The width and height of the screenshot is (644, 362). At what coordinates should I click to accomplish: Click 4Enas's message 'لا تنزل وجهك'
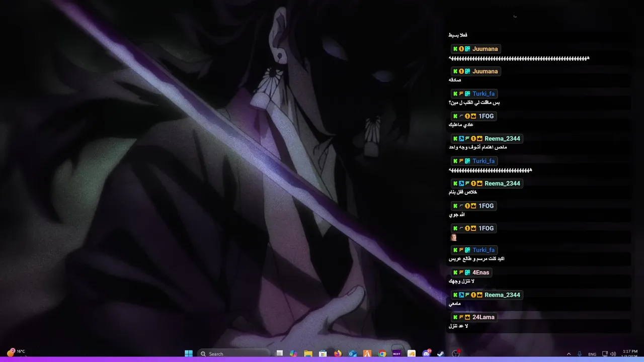pyautogui.click(x=461, y=282)
